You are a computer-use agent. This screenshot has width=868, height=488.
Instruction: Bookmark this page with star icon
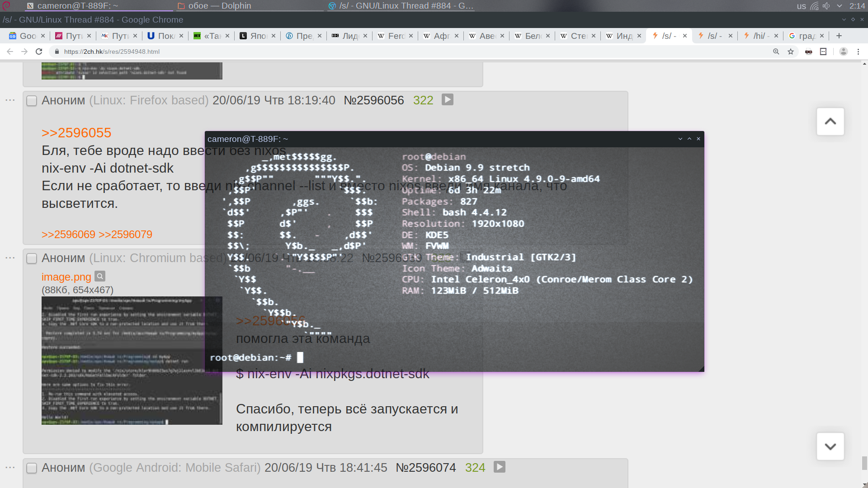791,52
